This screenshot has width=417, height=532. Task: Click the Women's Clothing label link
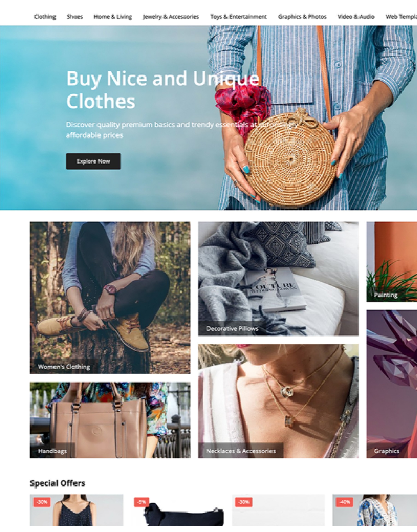point(64,367)
